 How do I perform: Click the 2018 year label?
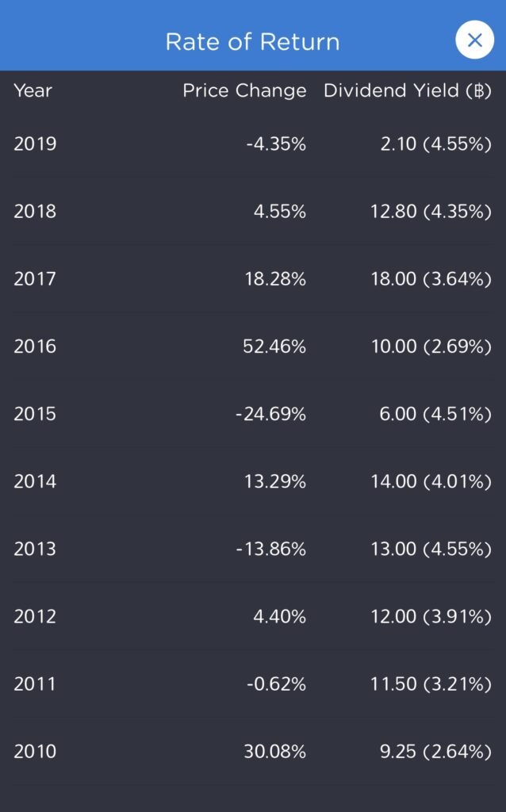tap(35, 212)
